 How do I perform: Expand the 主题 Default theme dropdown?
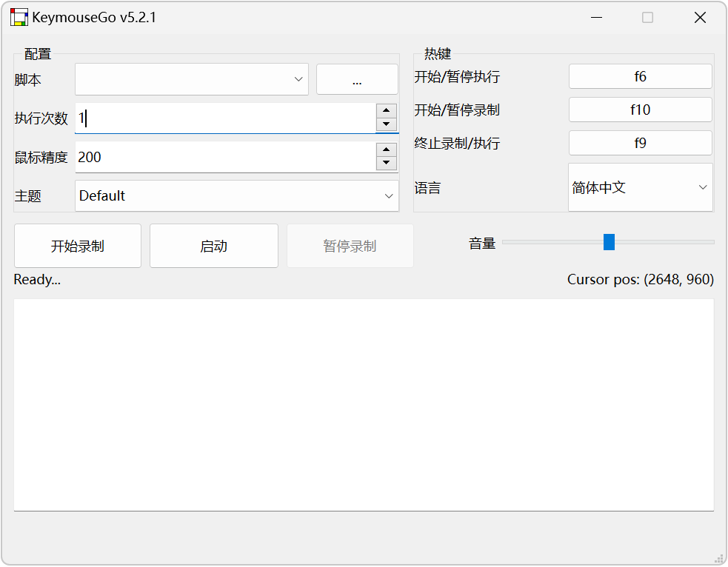(237, 196)
